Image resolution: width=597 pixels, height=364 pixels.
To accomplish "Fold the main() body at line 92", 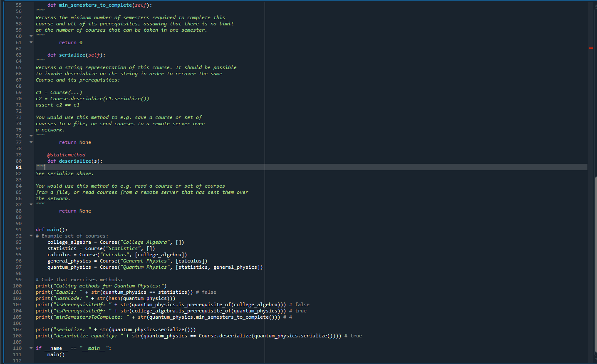I will [x=31, y=235].
